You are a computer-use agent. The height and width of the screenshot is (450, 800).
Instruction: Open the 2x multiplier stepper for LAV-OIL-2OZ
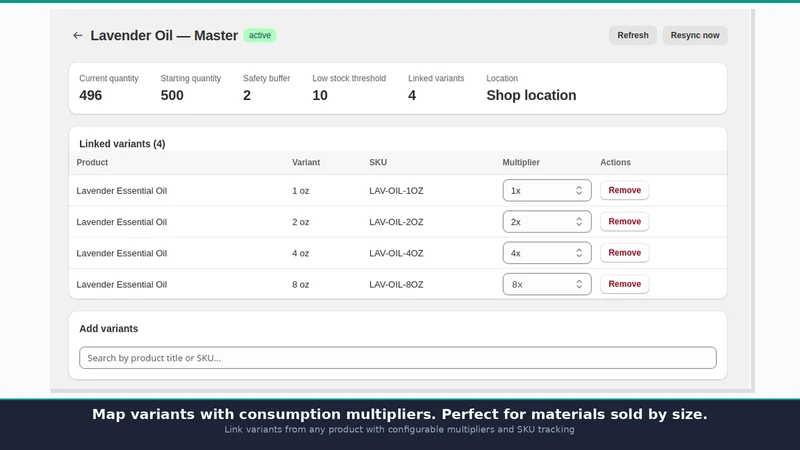(547, 221)
